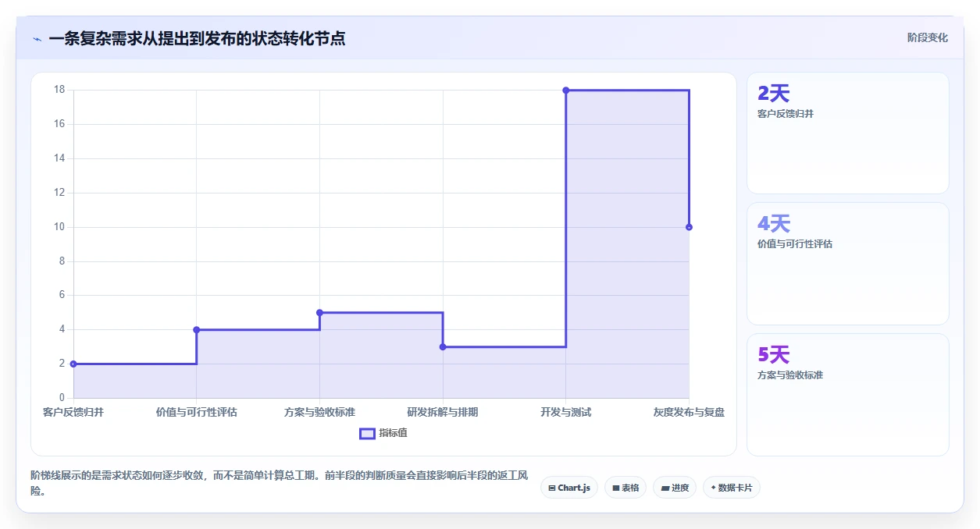Click the 开发与测试 x-axis label
980x529 pixels.
coord(566,412)
